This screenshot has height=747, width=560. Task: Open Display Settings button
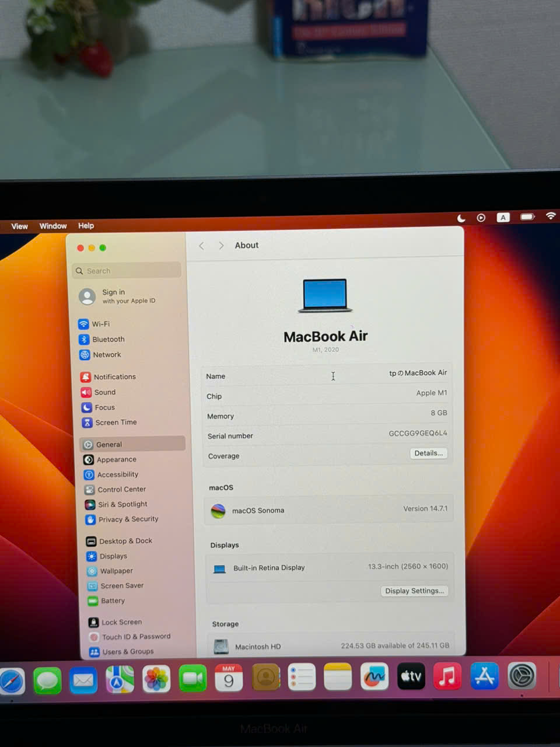[x=414, y=591]
